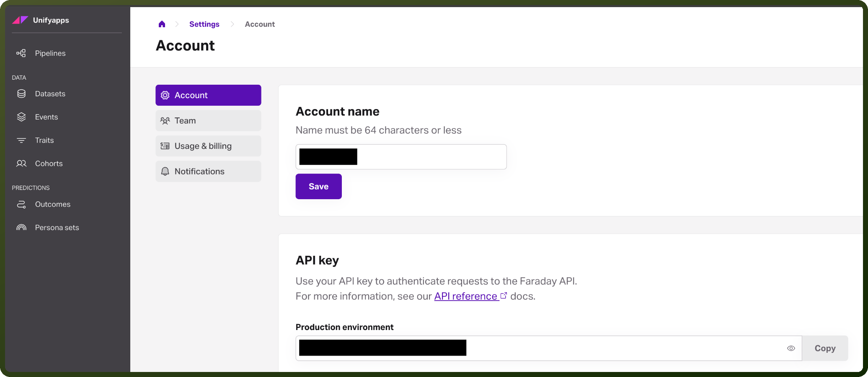Click the home icon in breadcrumb

click(162, 24)
